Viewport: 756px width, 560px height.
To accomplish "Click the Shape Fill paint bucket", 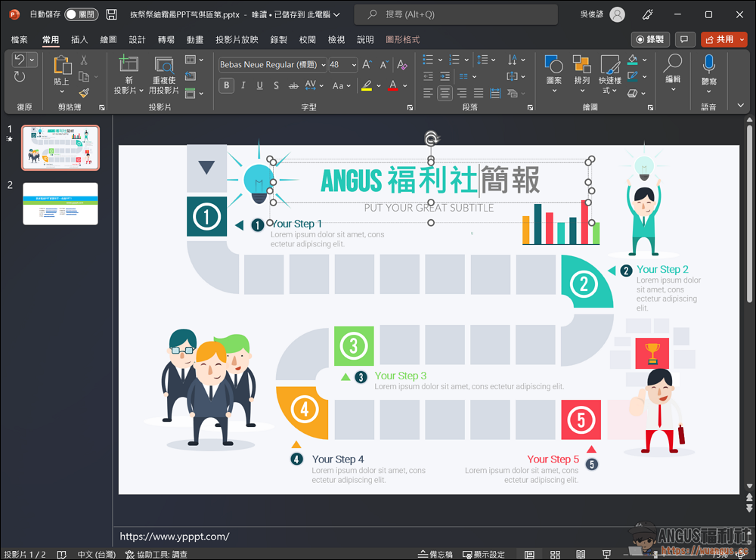I will pyautogui.click(x=633, y=60).
